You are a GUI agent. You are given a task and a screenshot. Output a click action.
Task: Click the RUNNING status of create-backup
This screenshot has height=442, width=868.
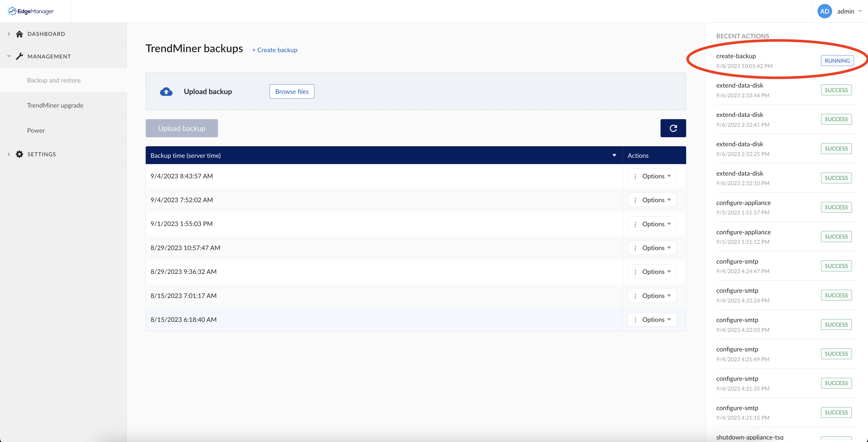(837, 61)
